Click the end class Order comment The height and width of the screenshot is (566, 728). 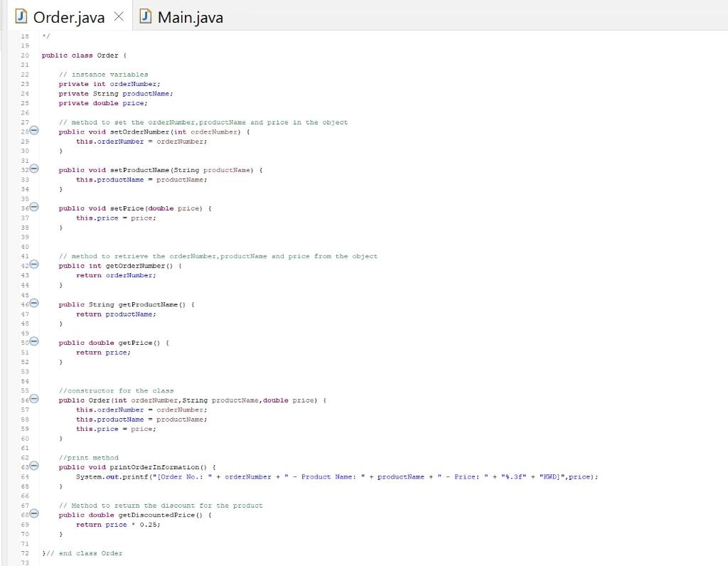82,552
